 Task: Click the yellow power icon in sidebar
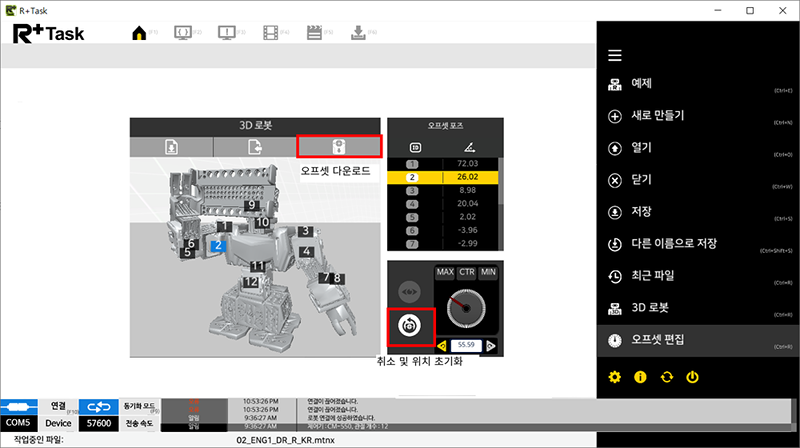pos(692,377)
